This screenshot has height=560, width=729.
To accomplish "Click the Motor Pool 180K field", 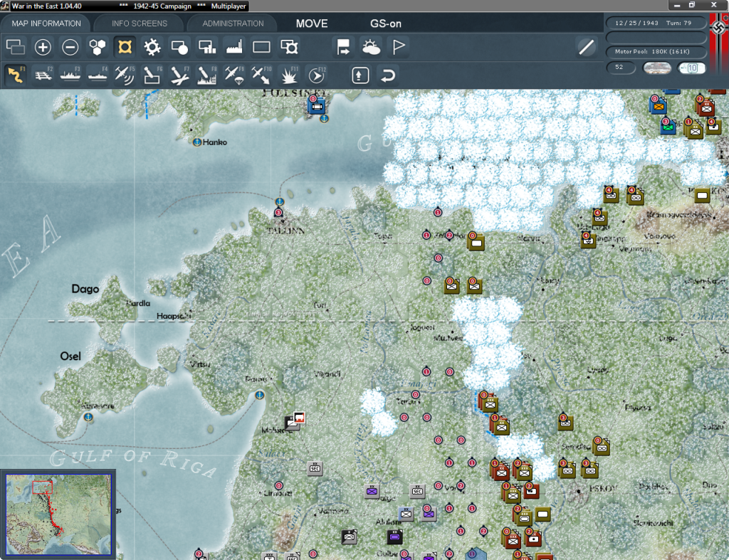I will (656, 51).
